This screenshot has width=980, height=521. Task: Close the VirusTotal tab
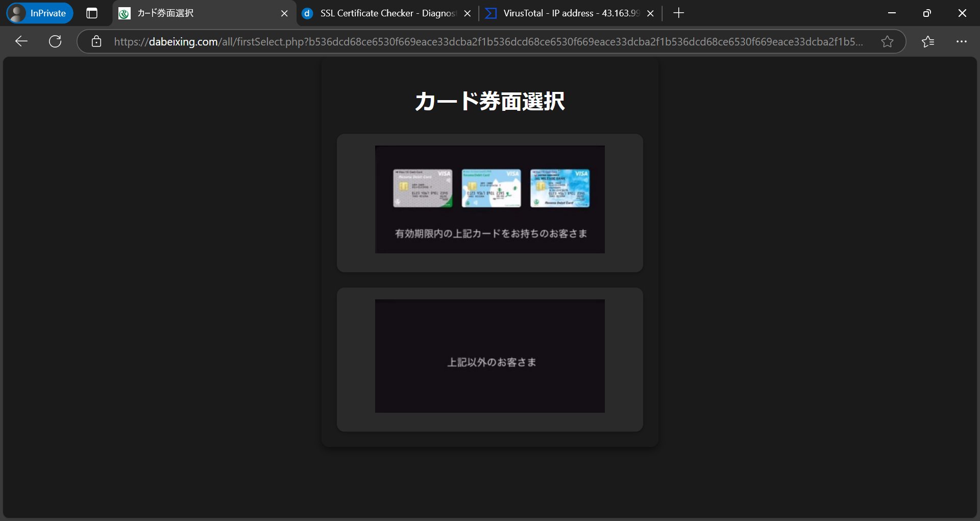[x=650, y=13]
